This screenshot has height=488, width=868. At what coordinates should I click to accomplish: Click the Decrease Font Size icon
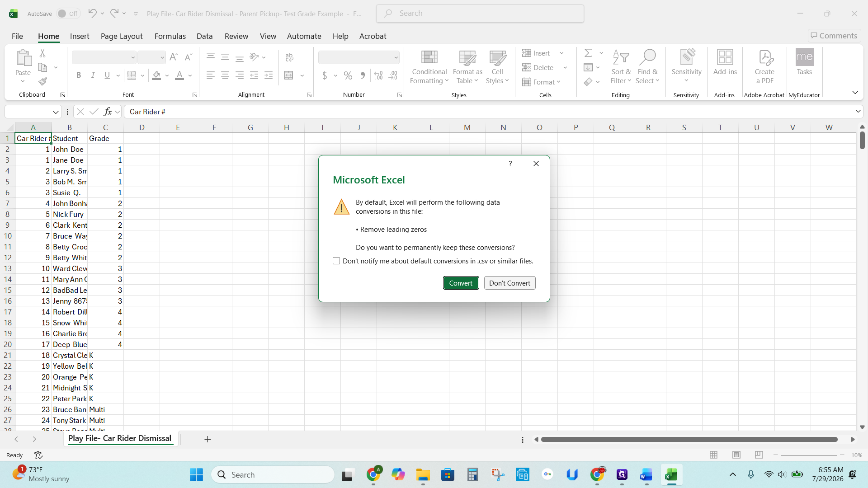pyautogui.click(x=189, y=57)
